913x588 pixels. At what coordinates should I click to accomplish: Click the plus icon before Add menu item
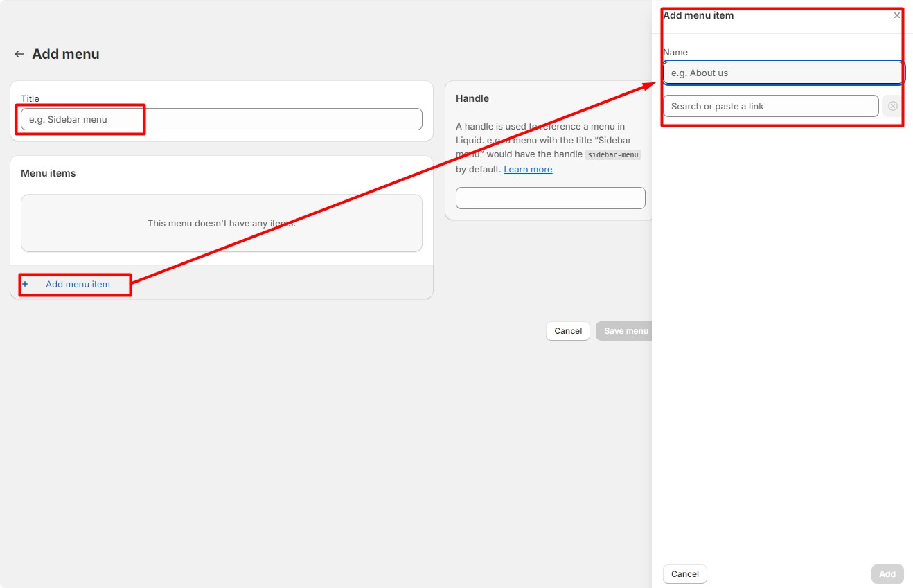[x=26, y=284]
